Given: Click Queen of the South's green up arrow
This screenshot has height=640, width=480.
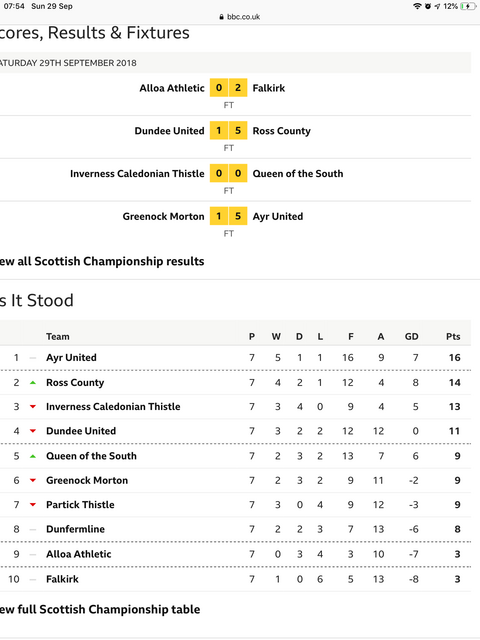Looking at the screenshot, I should pyautogui.click(x=33, y=456).
